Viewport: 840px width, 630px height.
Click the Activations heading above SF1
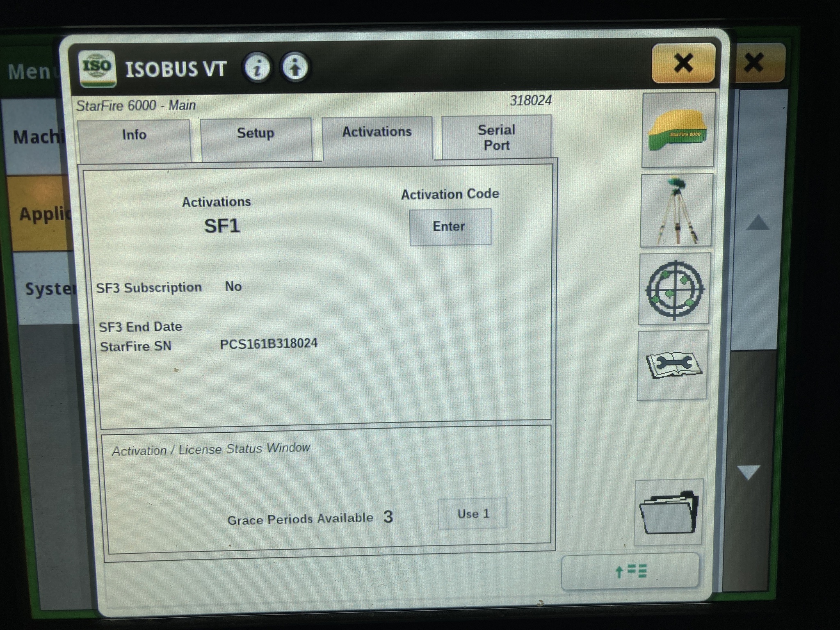coord(217,202)
